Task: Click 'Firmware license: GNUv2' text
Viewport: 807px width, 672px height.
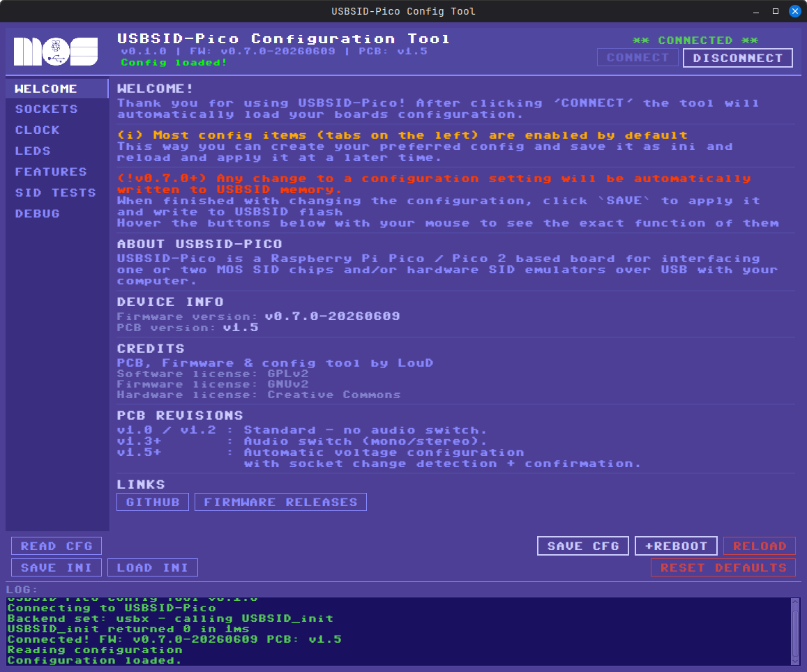Action: 213,384
